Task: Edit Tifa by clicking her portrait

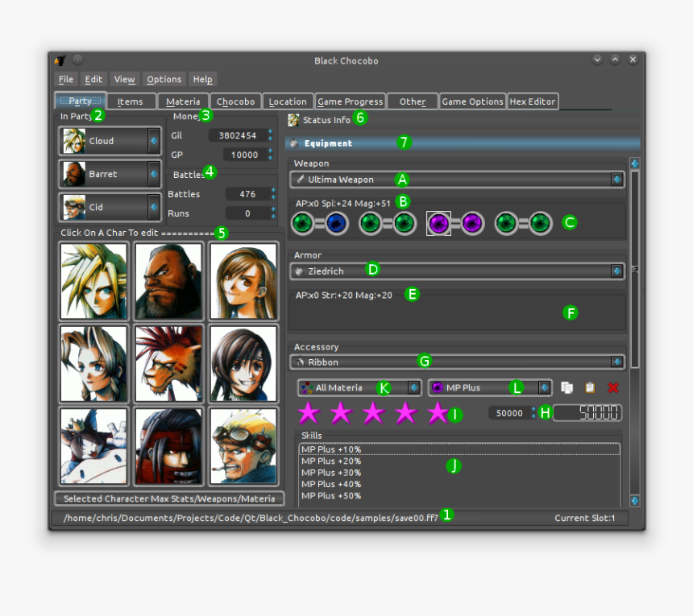Action: coord(243,281)
